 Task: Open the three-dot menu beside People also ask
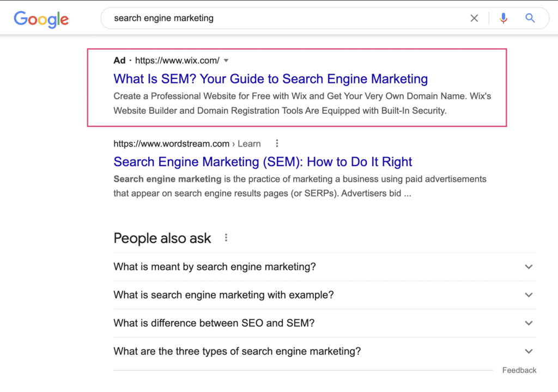226,238
